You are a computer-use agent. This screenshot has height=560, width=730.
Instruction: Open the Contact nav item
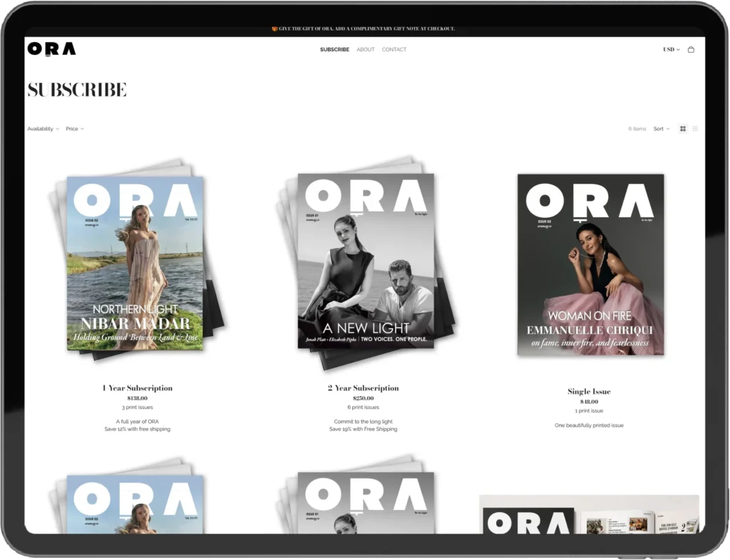(x=394, y=49)
